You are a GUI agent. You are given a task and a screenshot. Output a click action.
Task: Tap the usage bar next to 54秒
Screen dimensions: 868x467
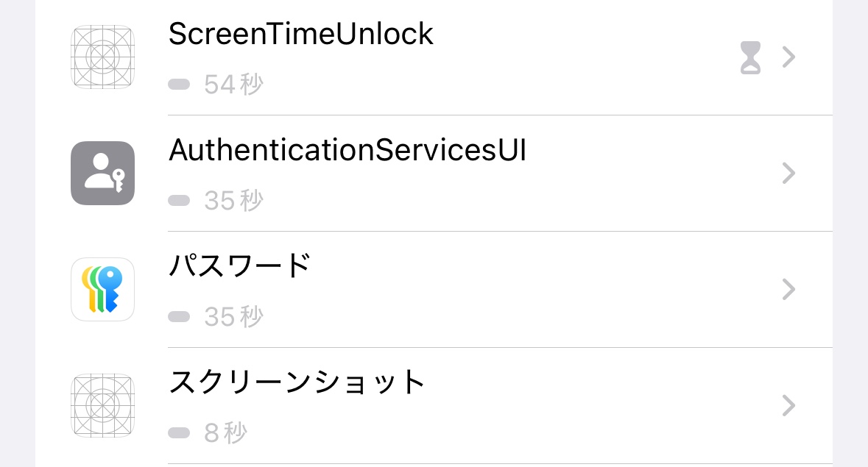[x=179, y=85]
